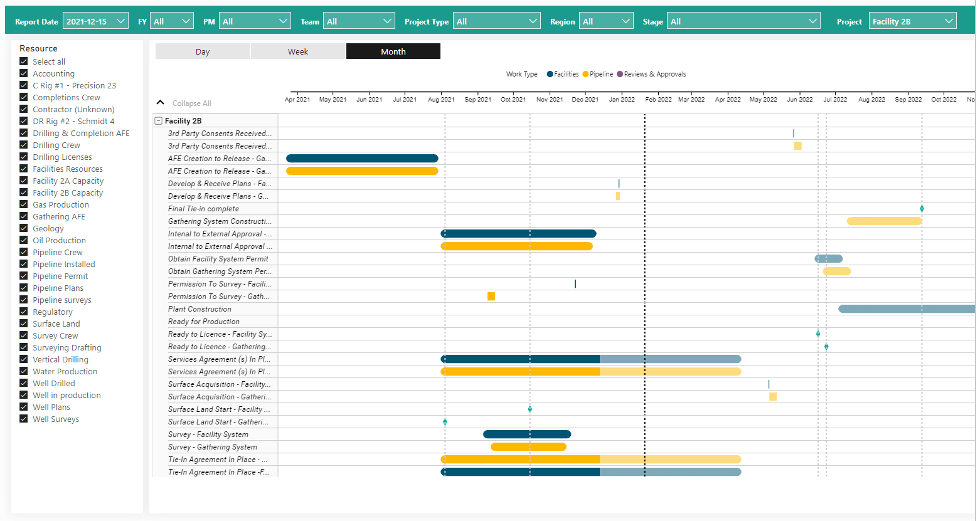Select the Survey - Facility System Gantt bar
The image size is (980, 521).
(527, 434)
